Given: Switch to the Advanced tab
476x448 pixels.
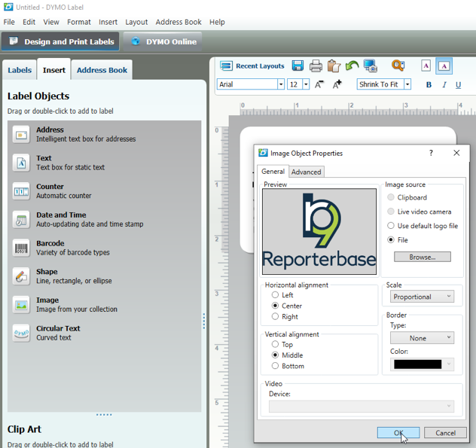Looking at the screenshot, I should click(x=307, y=172).
